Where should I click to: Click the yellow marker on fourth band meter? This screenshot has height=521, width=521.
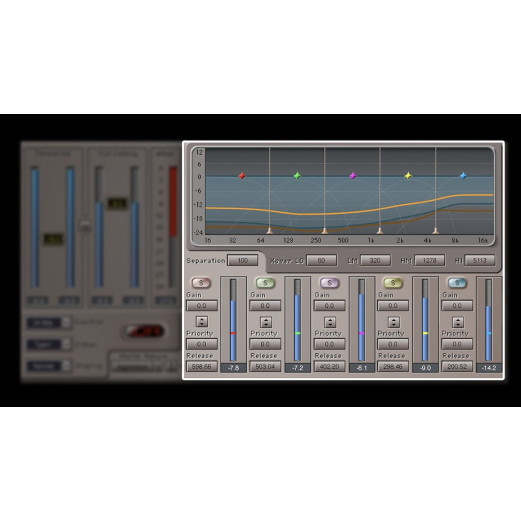425,333
